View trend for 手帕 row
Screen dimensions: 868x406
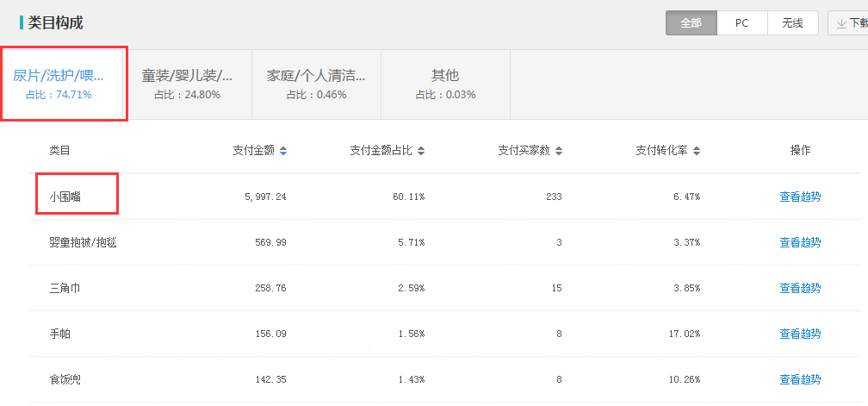coord(800,334)
